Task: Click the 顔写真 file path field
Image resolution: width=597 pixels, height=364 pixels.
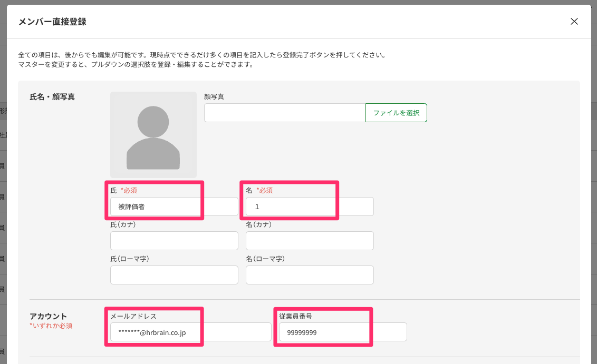Action: [285, 112]
